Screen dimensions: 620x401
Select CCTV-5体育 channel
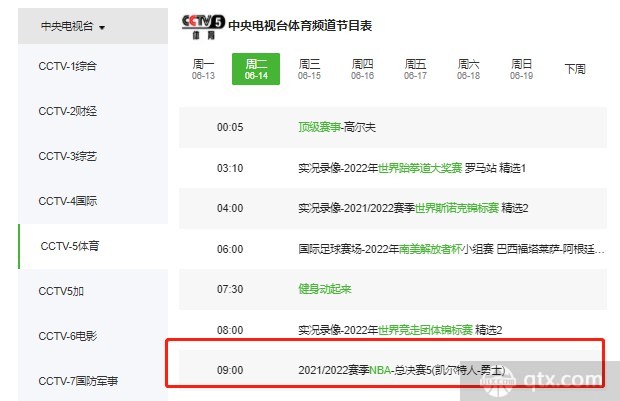(70, 246)
